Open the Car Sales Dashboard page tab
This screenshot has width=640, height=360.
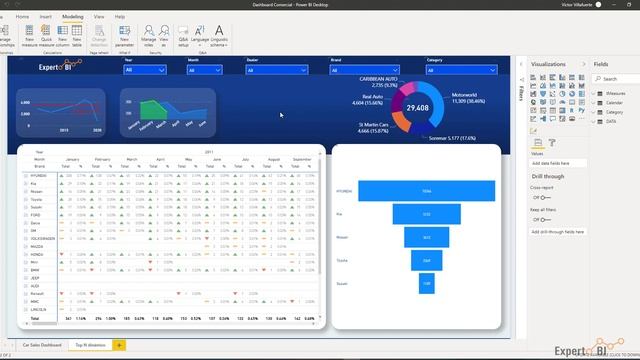pyautogui.click(x=42, y=345)
